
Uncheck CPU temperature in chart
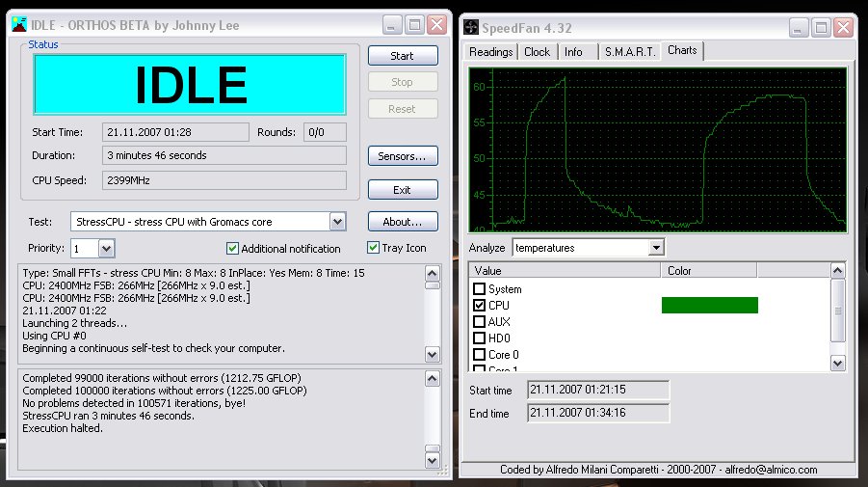click(x=480, y=306)
